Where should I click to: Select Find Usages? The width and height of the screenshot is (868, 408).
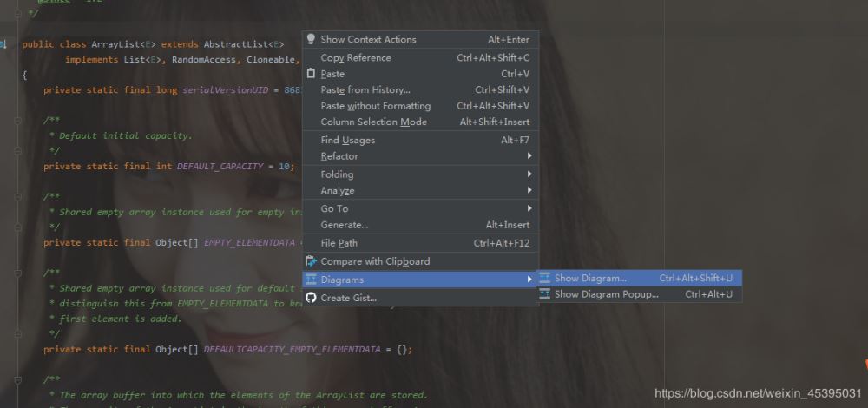pos(420,140)
